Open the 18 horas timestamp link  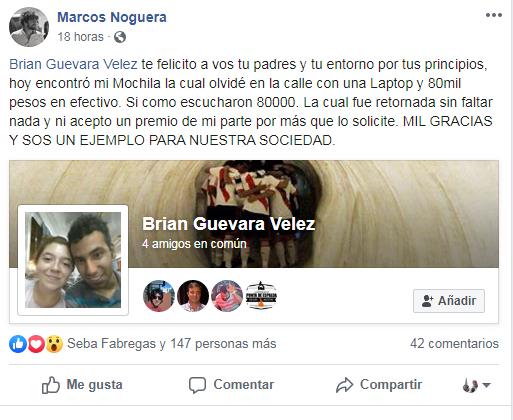click(81, 37)
